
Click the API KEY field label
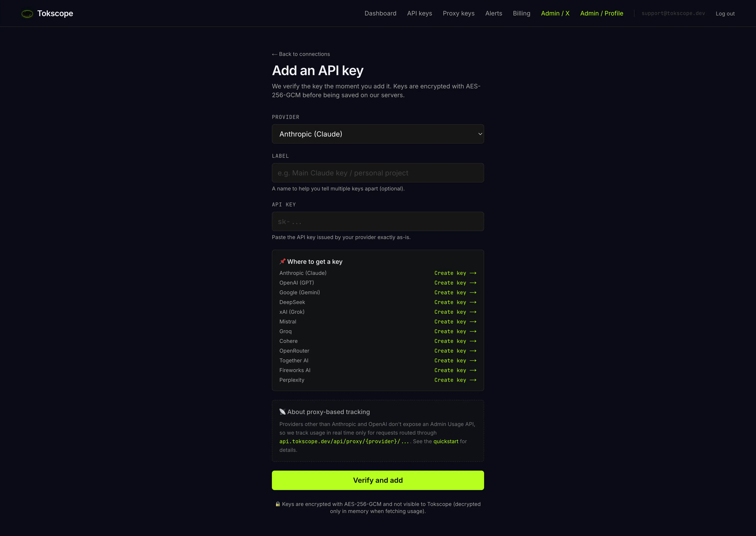point(284,205)
